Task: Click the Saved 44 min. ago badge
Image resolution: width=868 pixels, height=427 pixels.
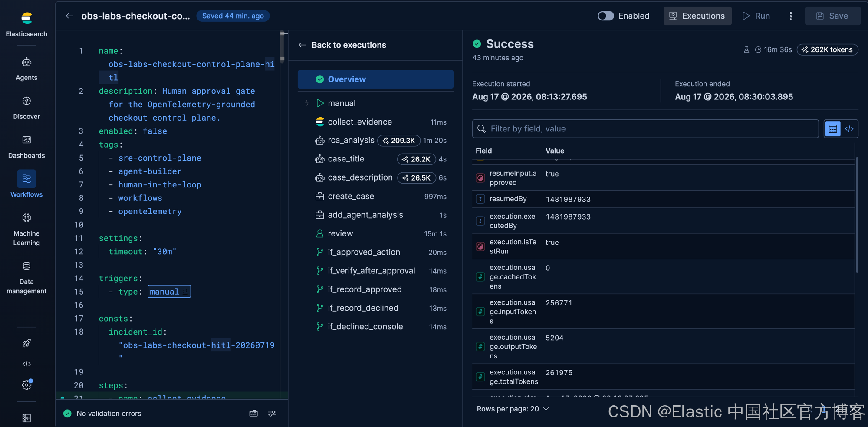Action: point(233,16)
